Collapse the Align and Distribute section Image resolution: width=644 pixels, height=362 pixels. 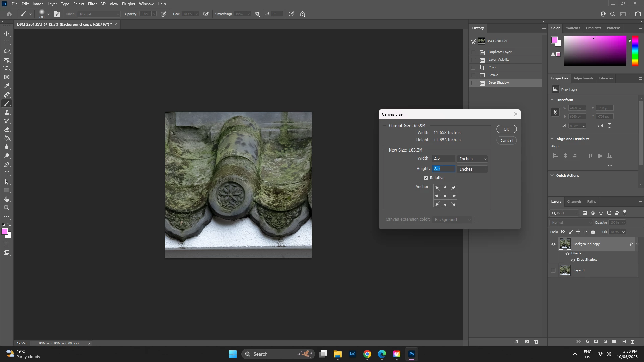(x=553, y=139)
